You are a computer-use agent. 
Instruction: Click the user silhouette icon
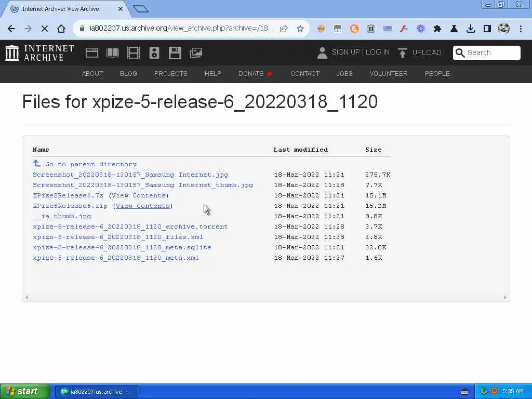click(322, 53)
